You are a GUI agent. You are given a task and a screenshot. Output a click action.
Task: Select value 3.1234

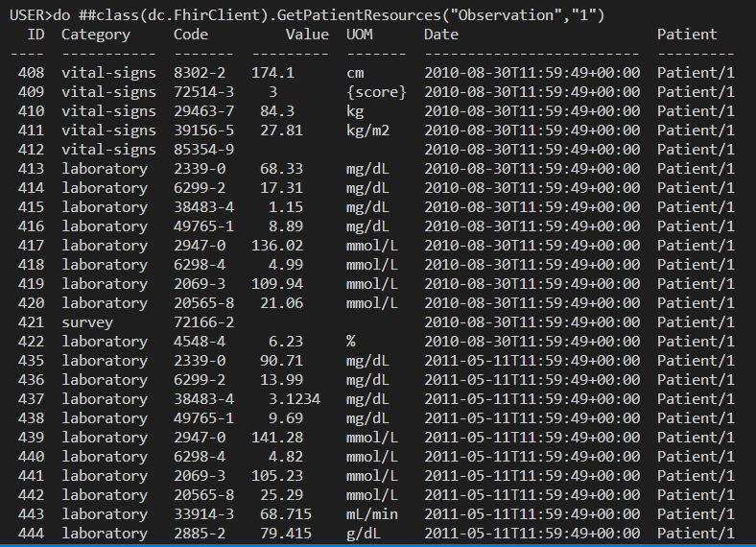295,399
